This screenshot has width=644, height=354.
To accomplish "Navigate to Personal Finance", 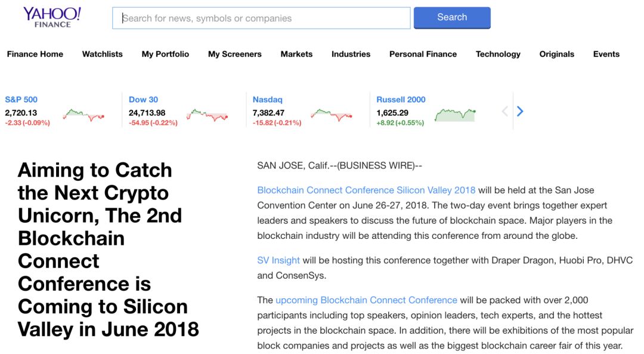I will (x=423, y=54).
